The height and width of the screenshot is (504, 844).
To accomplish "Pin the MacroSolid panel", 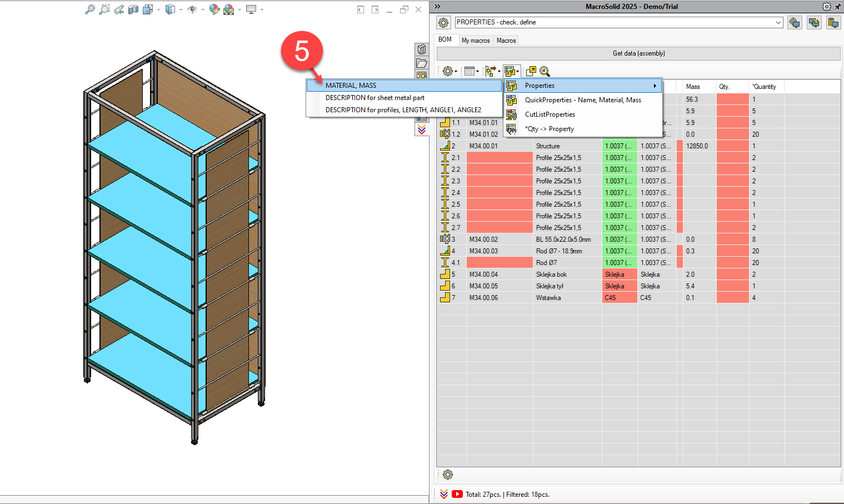I will pos(838,7).
